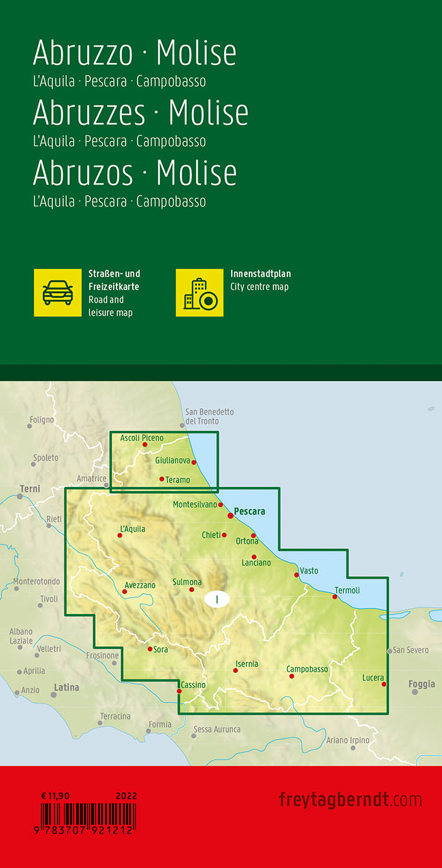Click the yellow car road map icon

click(x=57, y=292)
